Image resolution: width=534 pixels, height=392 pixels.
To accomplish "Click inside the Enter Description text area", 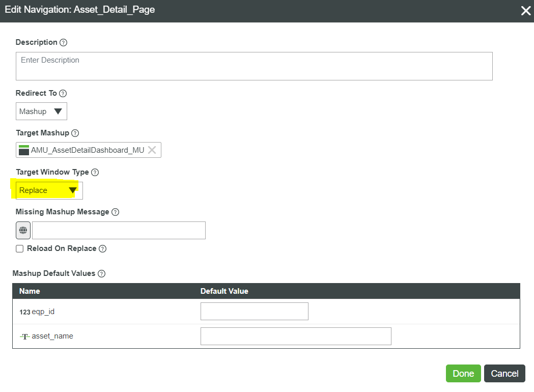I will point(254,66).
